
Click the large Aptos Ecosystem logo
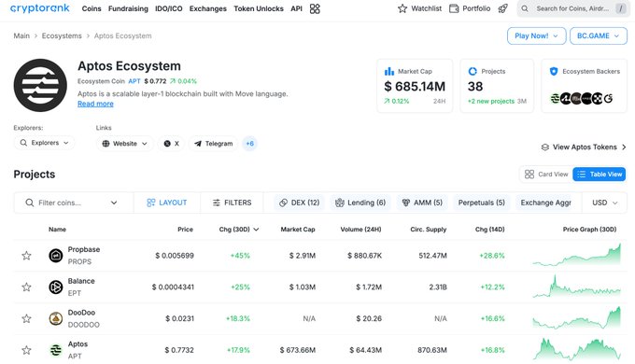(40, 85)
